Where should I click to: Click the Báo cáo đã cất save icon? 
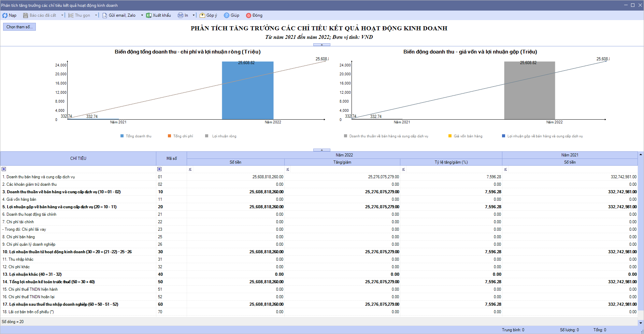click(x=25, y=15)
